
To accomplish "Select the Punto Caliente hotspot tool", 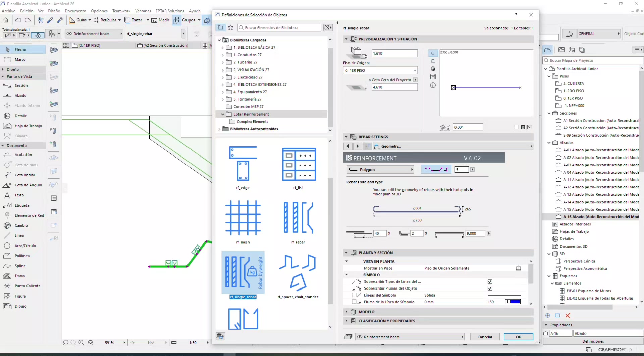I will (x=23, y=286).
